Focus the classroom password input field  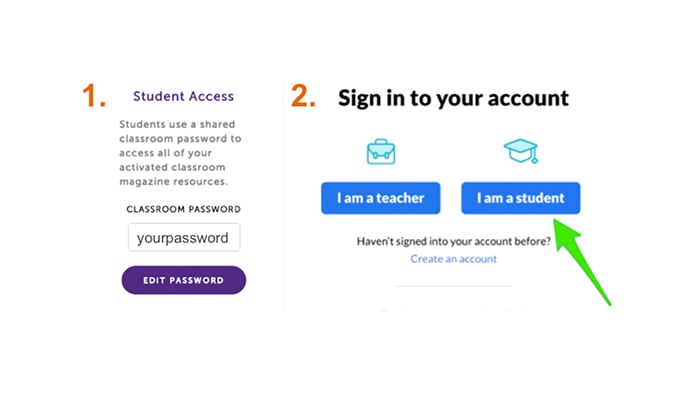click(x=184, y=238)
